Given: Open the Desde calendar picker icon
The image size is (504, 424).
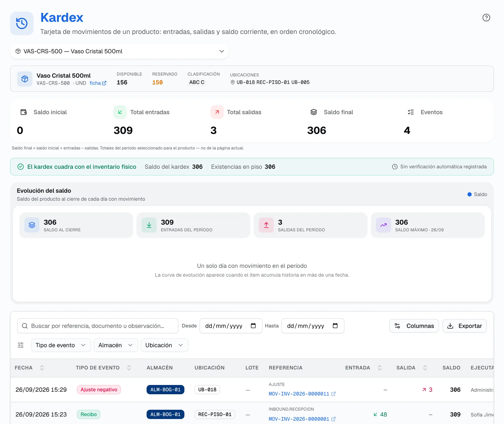Looking at the screenshot, I should pyautogui.click(x=253, y=326).
